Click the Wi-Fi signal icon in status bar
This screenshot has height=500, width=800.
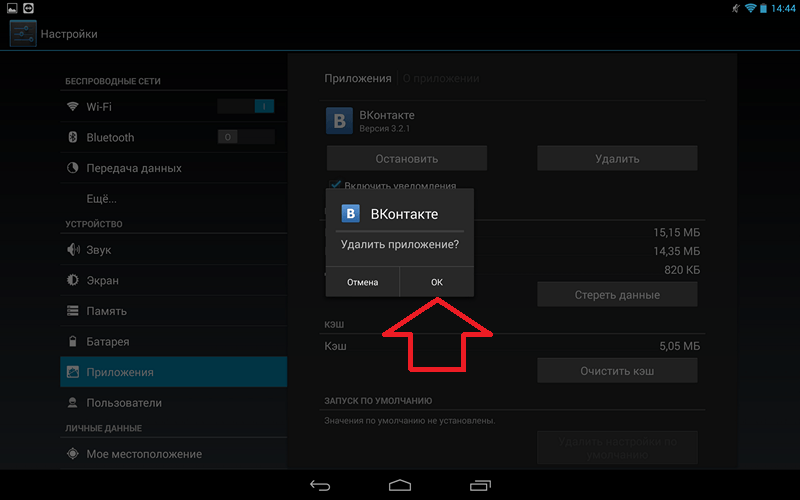point(750,8)
